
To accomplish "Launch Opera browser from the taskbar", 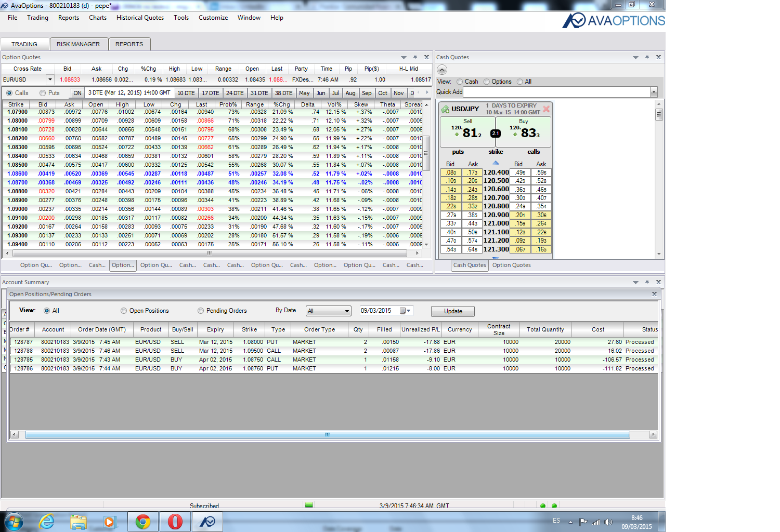I will pyautogui.click(x=175, y=522).
